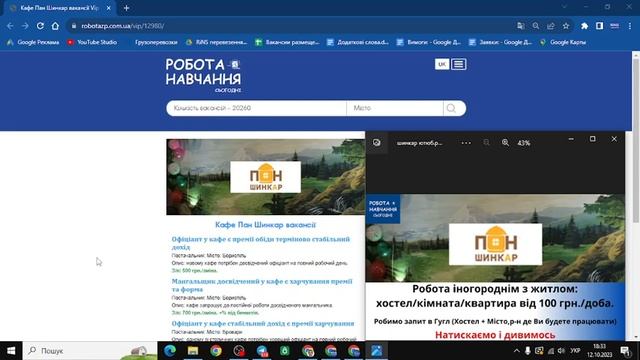
Task: Click the share page icon in the address bar
Action: [551, 26]
